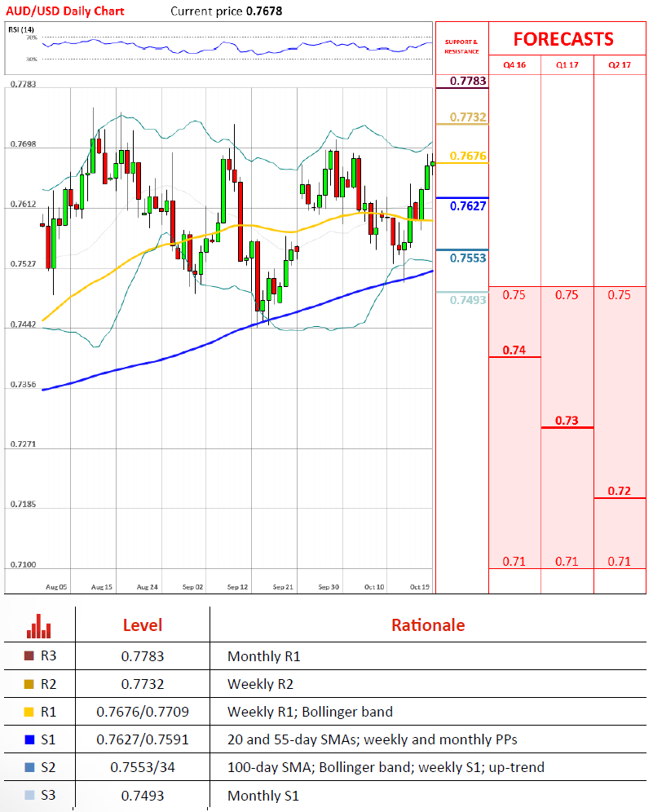
Task: Click the 0.7442 price axis label
Action: (24, 324)
